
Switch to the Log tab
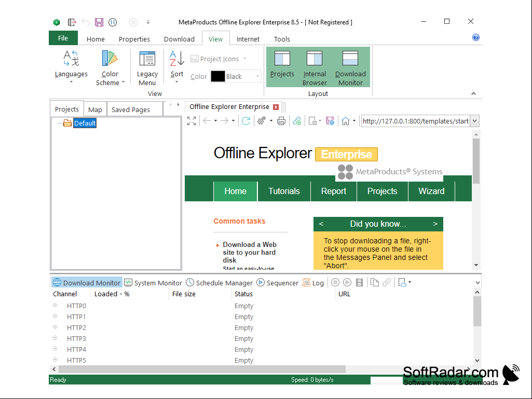click(x=313, y=283)
